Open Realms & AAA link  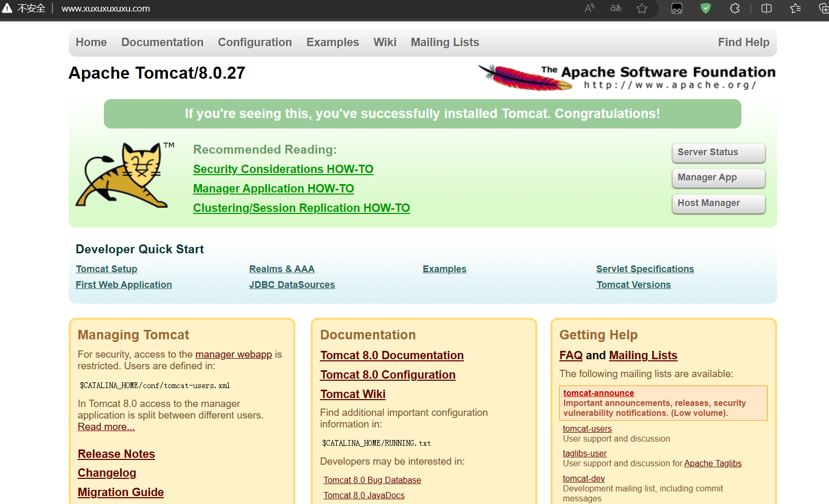(x=282, y=269)
